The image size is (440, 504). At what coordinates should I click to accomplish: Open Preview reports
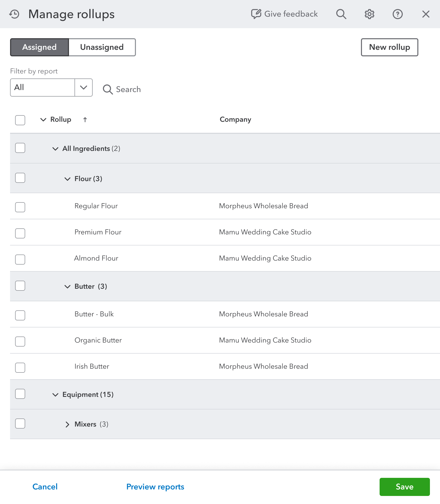click(155, 487)
